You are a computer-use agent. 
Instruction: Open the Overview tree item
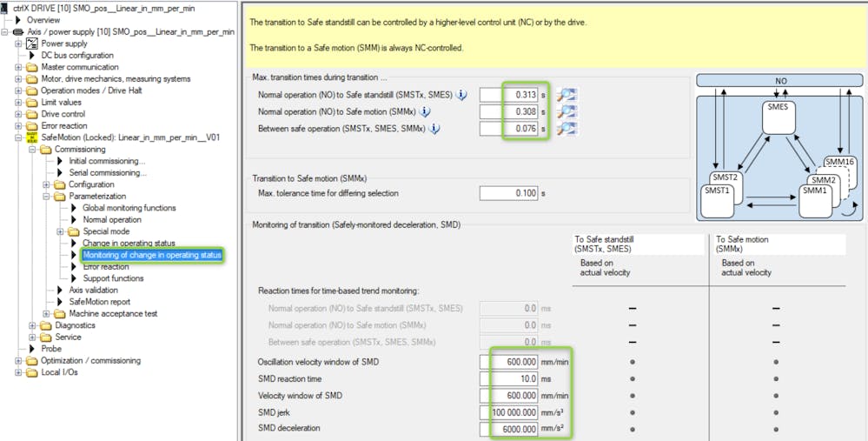click(43, 20)
